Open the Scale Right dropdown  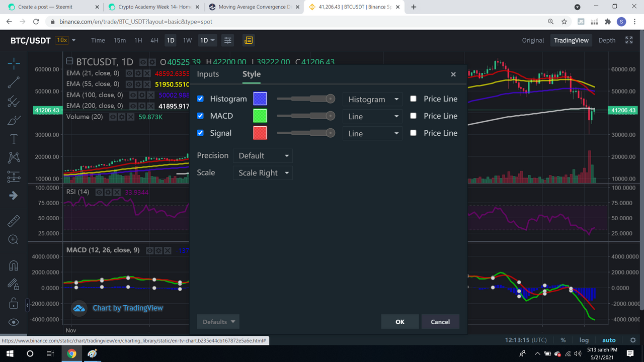click(263, 173)
